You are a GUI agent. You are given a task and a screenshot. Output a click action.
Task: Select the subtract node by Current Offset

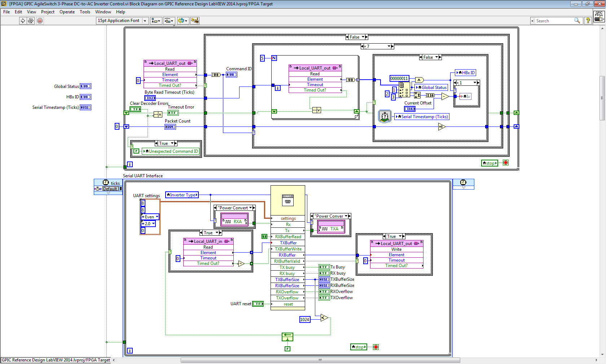click(x=445, y=96)
